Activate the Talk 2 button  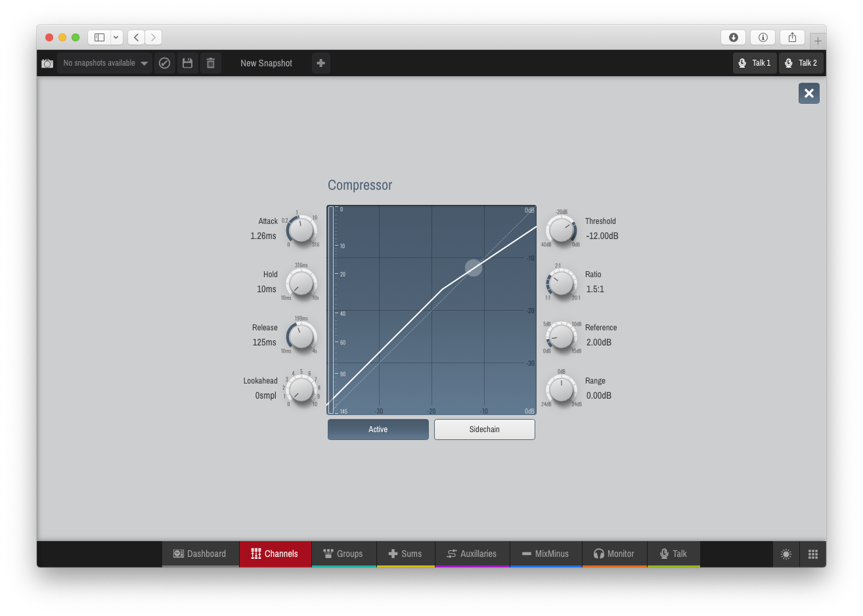pyautogui.click(x=801, y=63)
